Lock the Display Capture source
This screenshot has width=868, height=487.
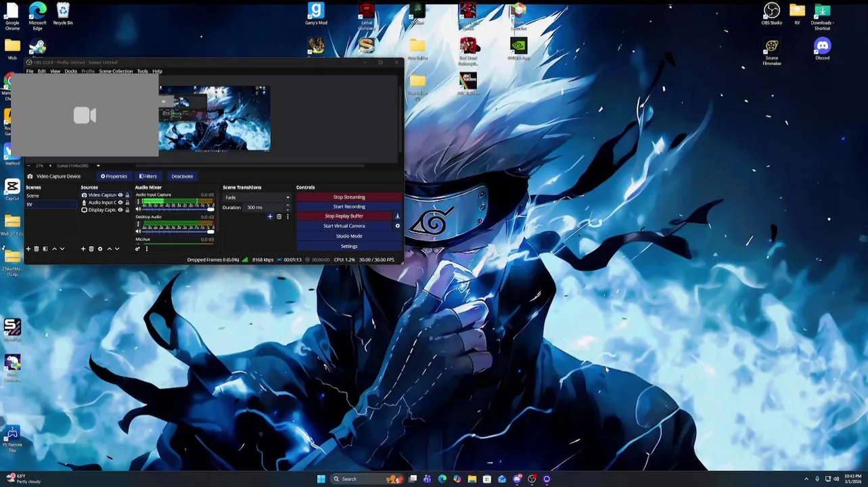[x=127, y=210]
